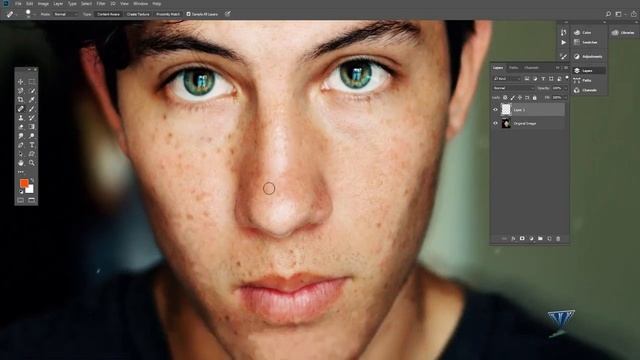Toggle Lock position icon

(520, 98)
